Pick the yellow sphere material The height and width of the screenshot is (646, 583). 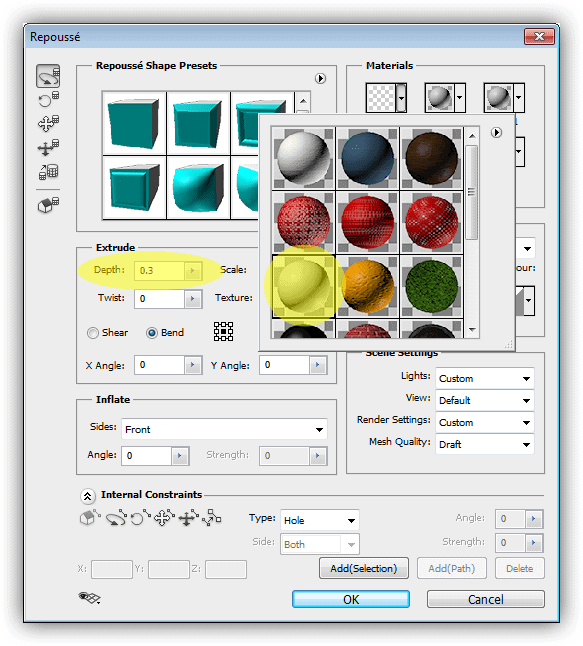[304, 286]
